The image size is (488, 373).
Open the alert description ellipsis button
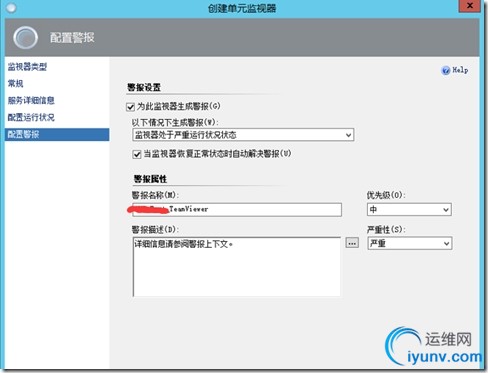pyautogui.click(x=352, y=243)
